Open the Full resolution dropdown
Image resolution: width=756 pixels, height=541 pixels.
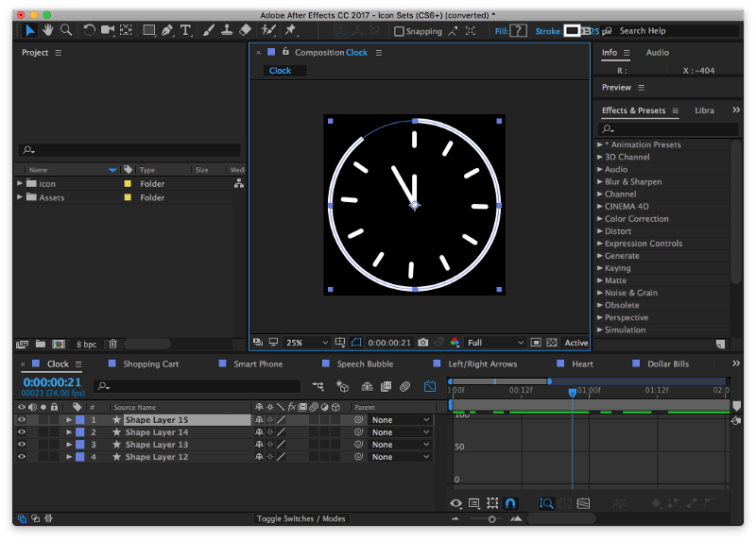tap(494, 343)
